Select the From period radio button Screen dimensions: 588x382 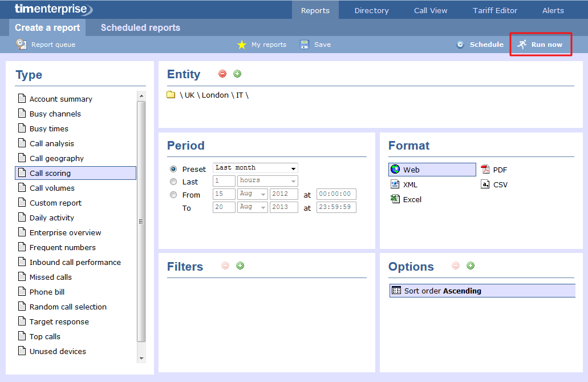(173, 195)
